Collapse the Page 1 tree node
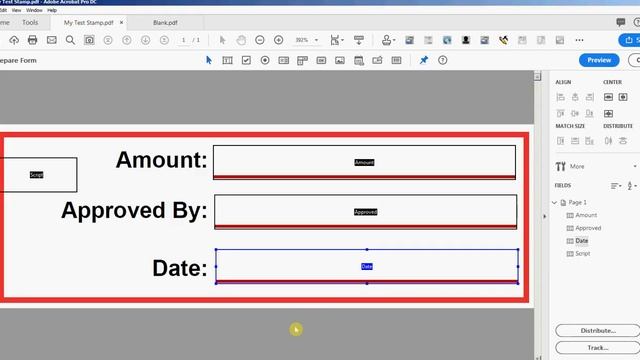 [x=554, y=202]
